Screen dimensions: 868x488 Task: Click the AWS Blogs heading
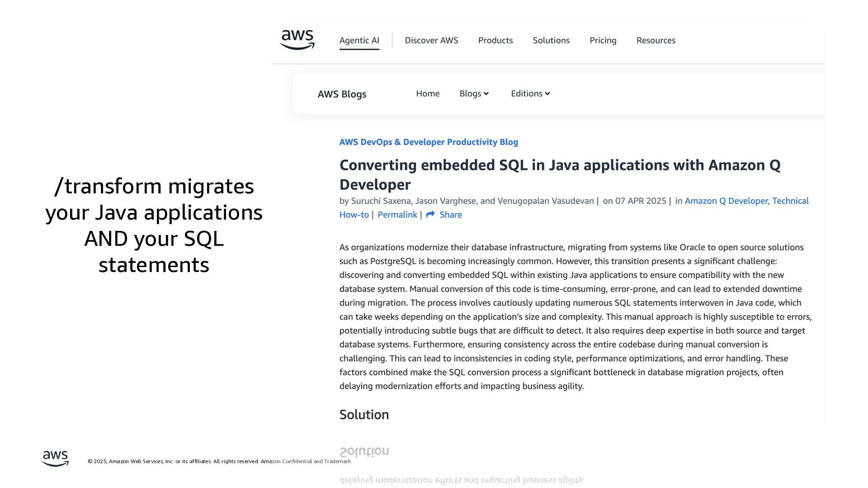[342, 94]
